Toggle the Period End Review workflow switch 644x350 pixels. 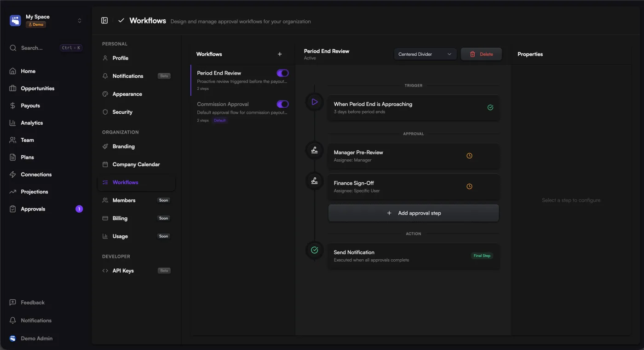(282, 73)
